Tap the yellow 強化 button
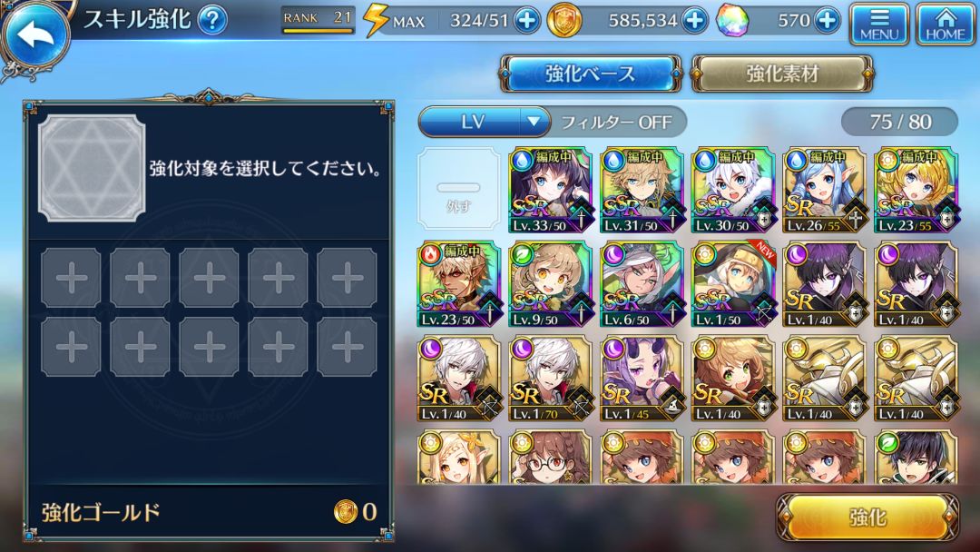Viewport: 980px width, 552px height. tap(867, 517)
